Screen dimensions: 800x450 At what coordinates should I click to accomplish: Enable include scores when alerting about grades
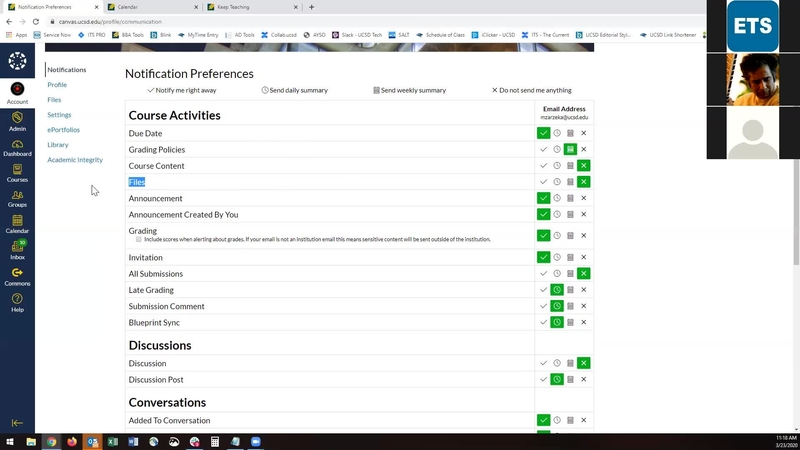click(139, 240)
